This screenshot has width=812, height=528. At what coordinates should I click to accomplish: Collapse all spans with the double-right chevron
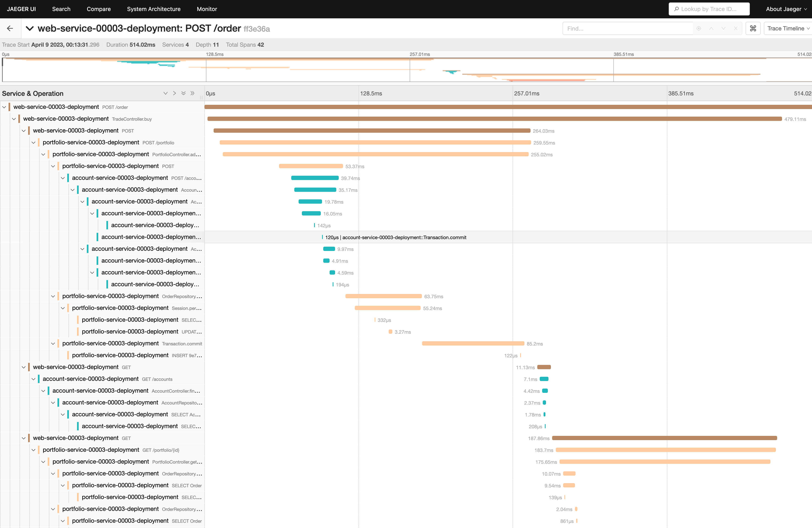192,93
